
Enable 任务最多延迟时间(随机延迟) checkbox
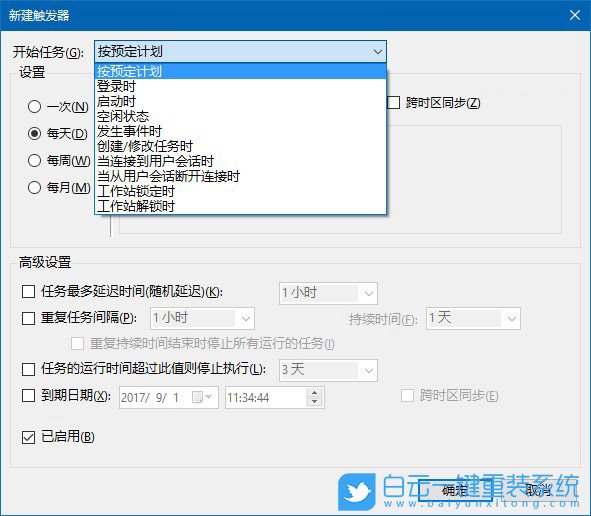tap(29, 292)
